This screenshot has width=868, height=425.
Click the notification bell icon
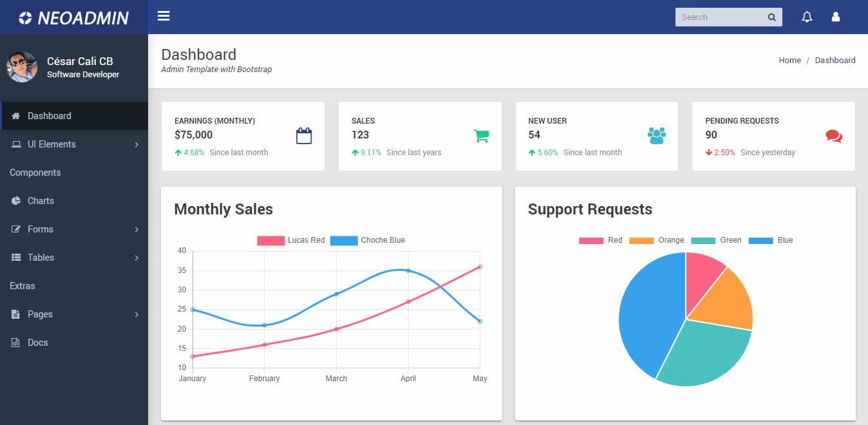point(807,17)
